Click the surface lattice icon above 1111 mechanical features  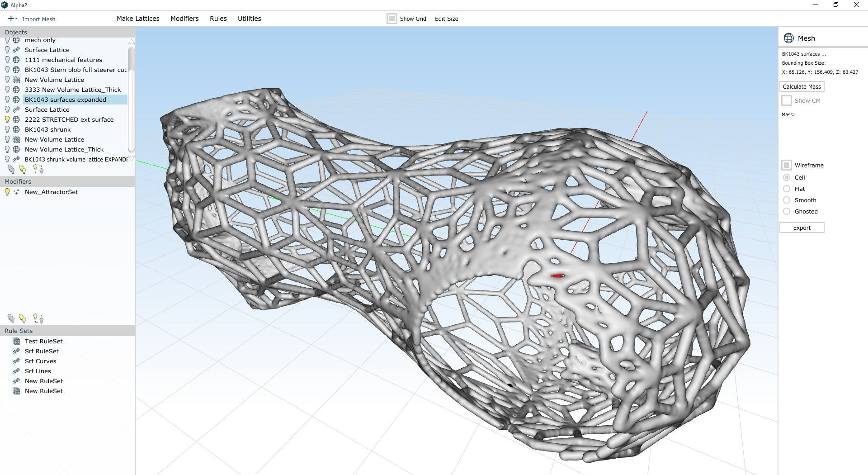click(16, 50)
